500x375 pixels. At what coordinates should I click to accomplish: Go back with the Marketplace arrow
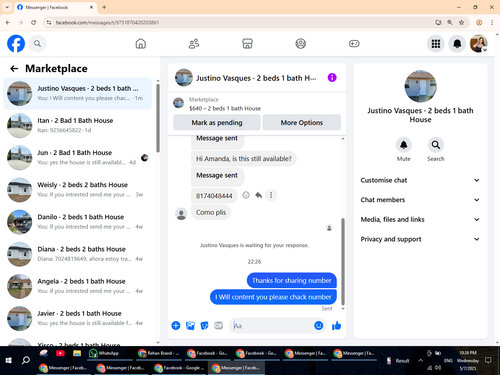point(14,69)
